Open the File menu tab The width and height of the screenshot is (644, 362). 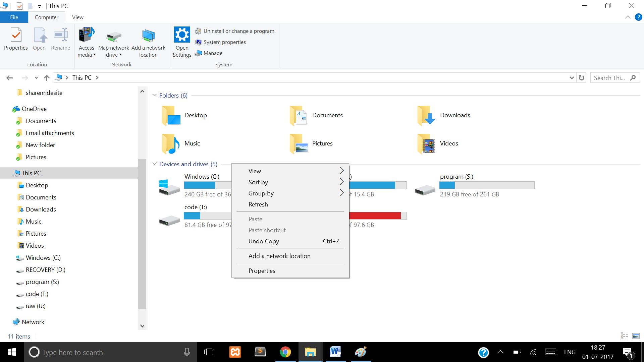[x=14, y=17]
